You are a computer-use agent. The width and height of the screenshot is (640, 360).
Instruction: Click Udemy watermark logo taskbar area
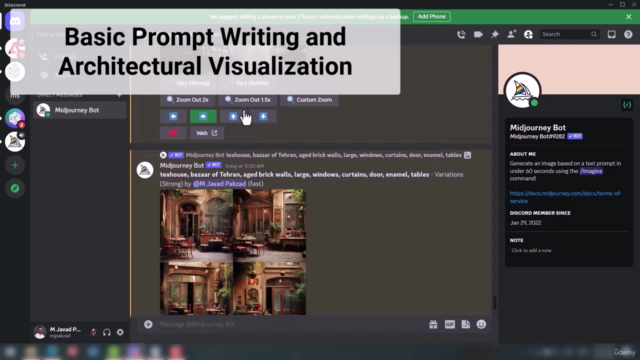pos(624,352)
